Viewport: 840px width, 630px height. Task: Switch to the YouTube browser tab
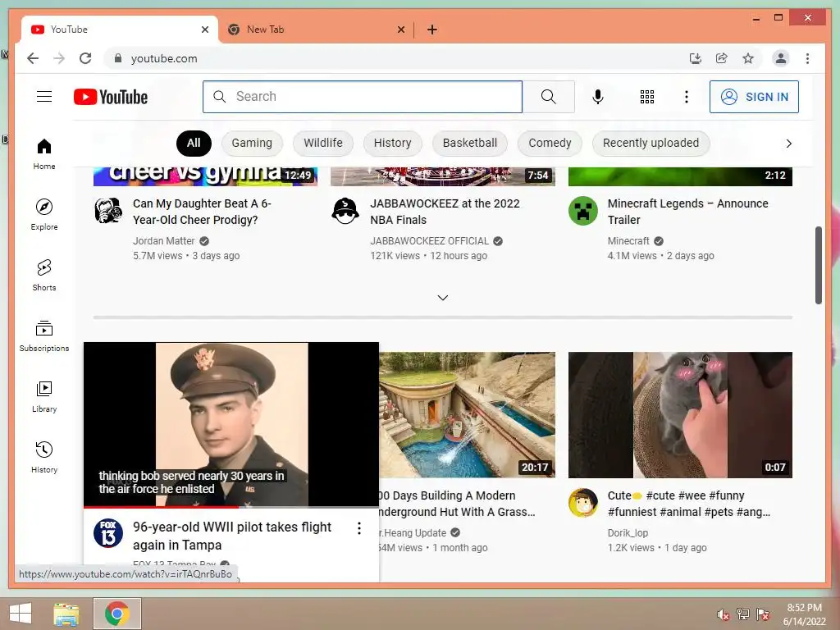click(x=119, y=30)
